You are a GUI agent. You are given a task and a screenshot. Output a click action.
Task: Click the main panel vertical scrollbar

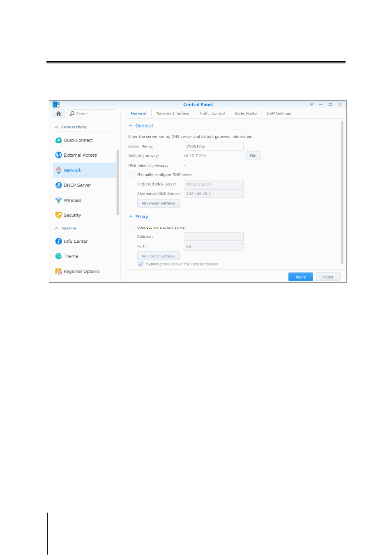(342, 193)
